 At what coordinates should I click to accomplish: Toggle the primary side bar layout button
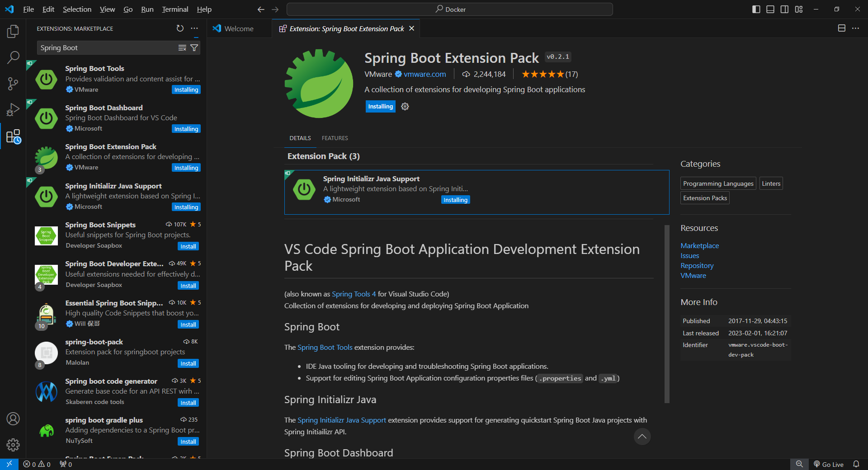coord(756,9)
